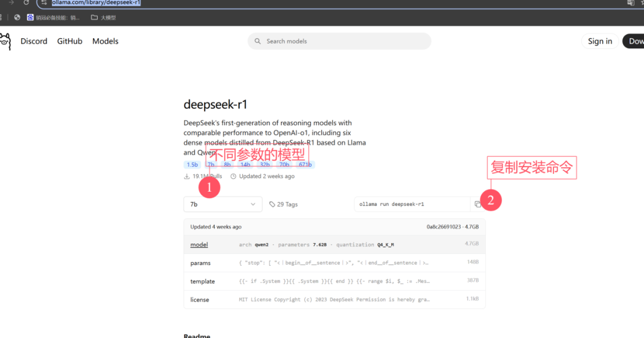Click the 0a8c26691023 · 4.7GB hash text
Viewport: 644px width, 338px height.
click(x=453, y=226)
